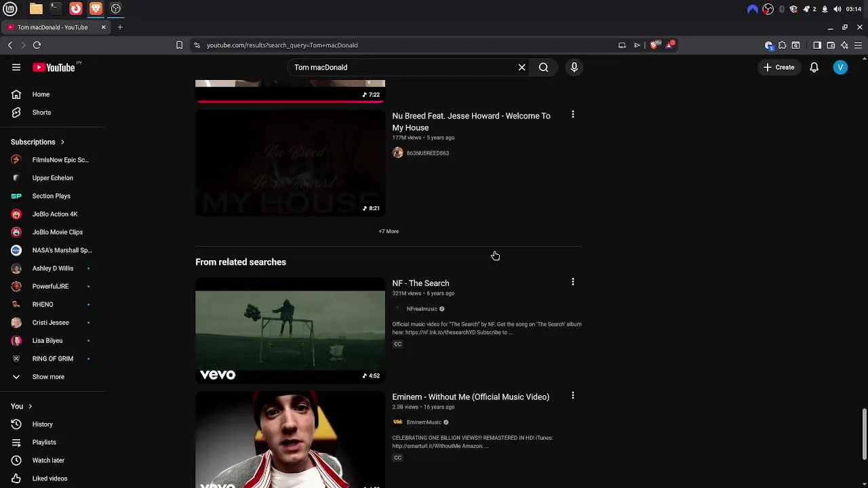This screenshot has width=868, height=488.
Task: Open Section Plays channel
Action: (x=52, y=196)
